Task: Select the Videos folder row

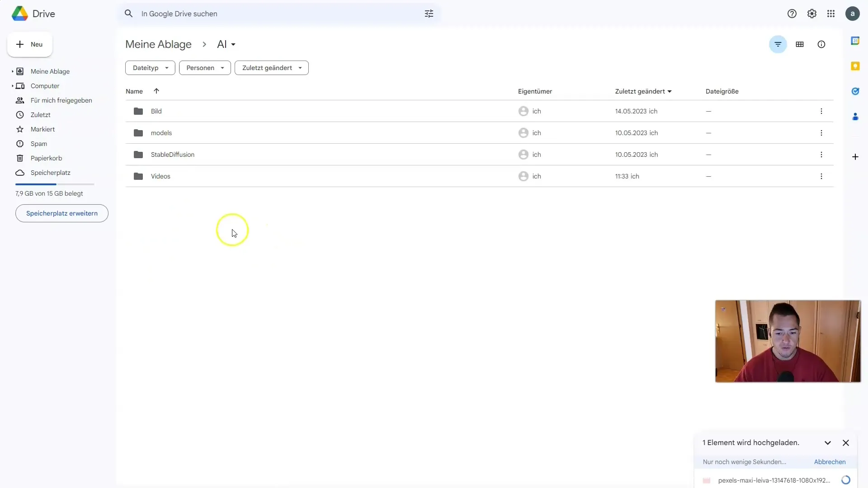Action: click(479, 176)
